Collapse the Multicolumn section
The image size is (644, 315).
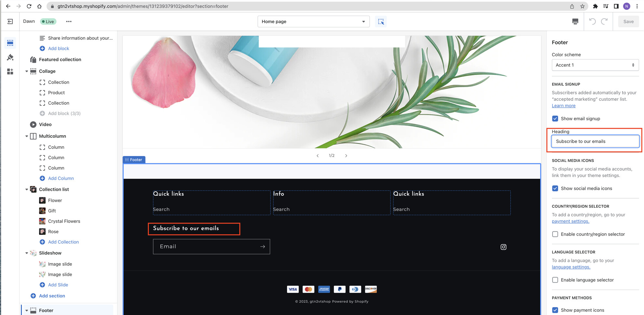pos(27,136)
